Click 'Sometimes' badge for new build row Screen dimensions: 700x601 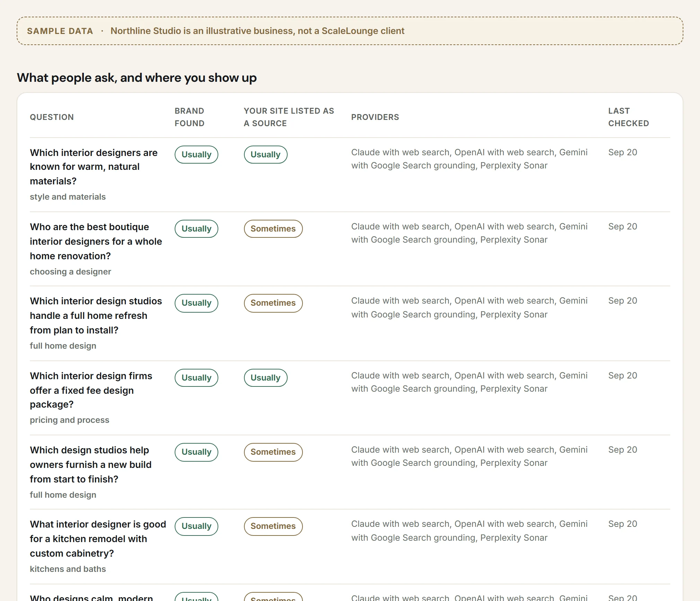pyautogui.click(x=273, y=452)
